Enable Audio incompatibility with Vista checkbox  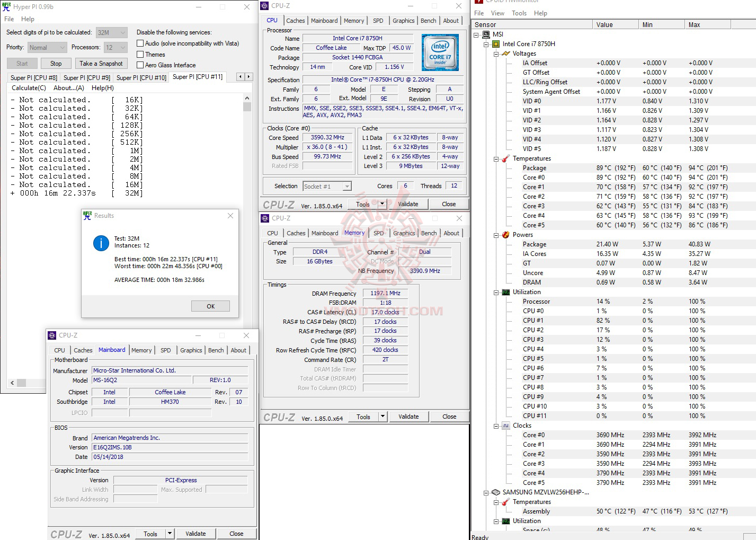(140, 43)
